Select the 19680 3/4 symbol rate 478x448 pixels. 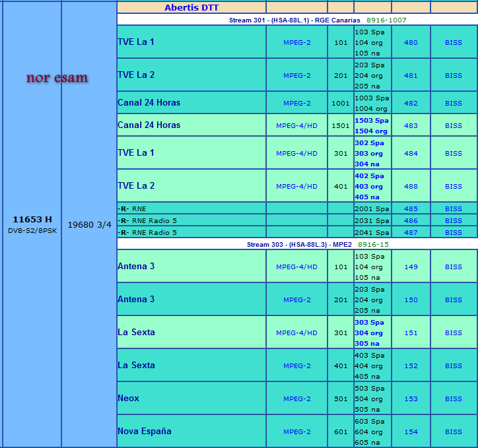pos(89,225)
